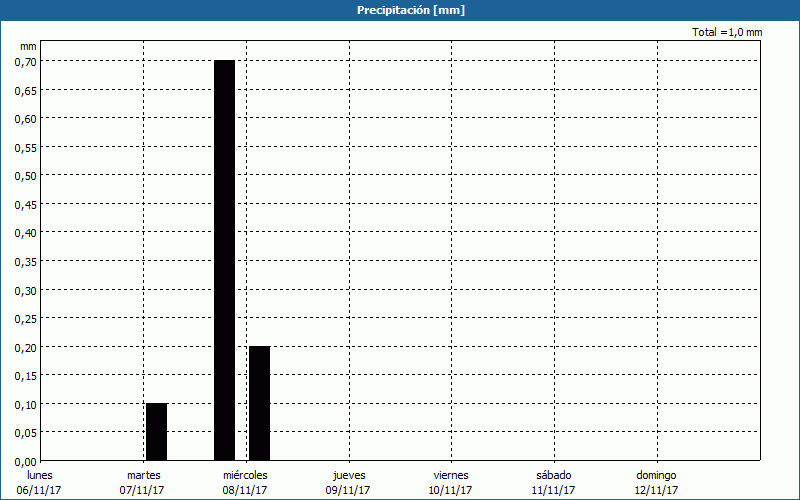Click the mm unit label above the axis
The width and height of the screenshot is (800, 500).
tap(28, 46)
